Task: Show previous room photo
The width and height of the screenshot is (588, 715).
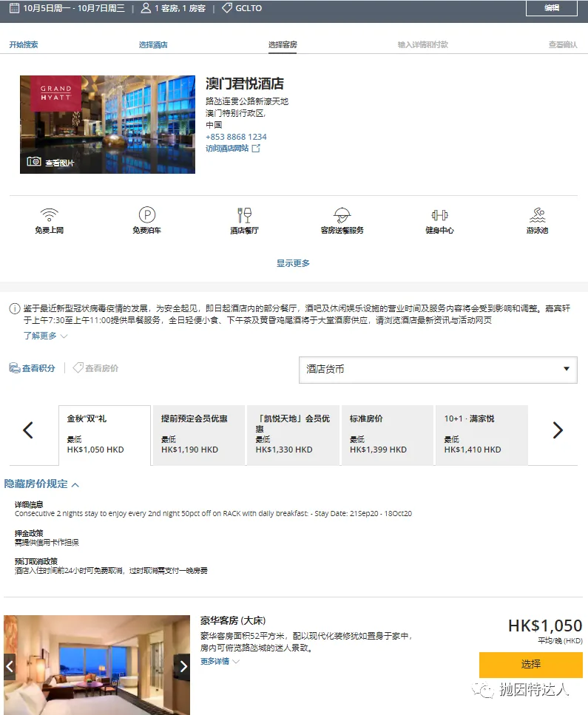Action: (x=10, y=667)
